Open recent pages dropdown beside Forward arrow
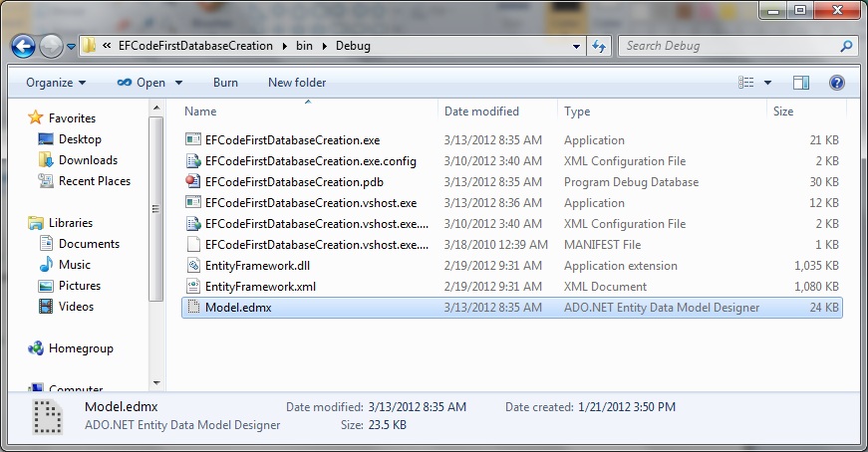The width and height of the screenshot is (868, 452). tap(71, 47)
